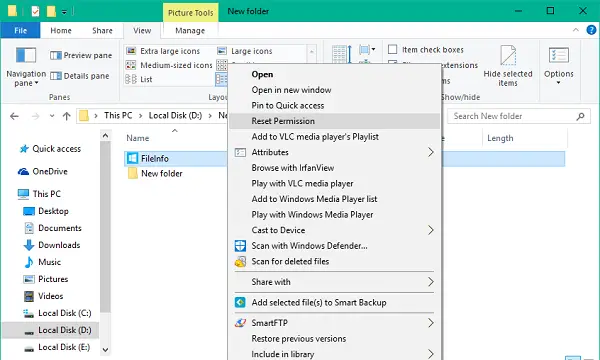Open the Downloads folder in the sidebar
Viewport: 600px width, 360px height.
(52, 245)
